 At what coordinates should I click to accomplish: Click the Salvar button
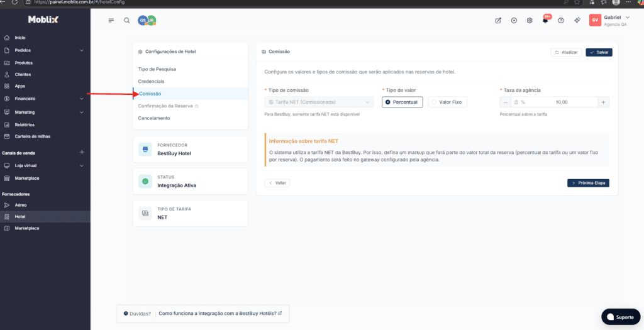coord(599,52)
